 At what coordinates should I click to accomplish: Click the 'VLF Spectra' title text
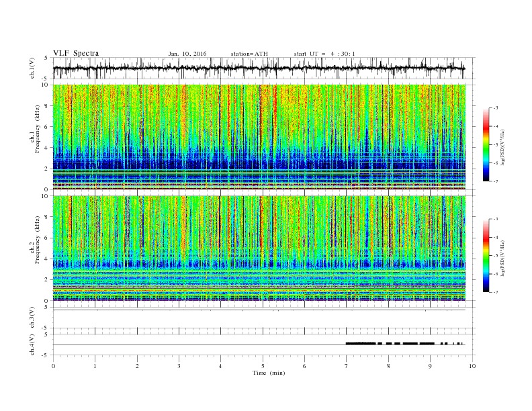pos(76,53)
